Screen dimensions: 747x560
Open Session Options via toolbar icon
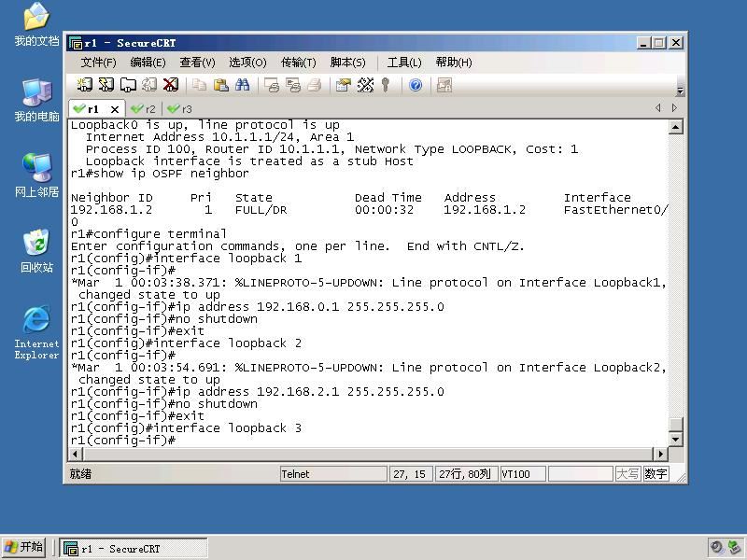point(343,85)
